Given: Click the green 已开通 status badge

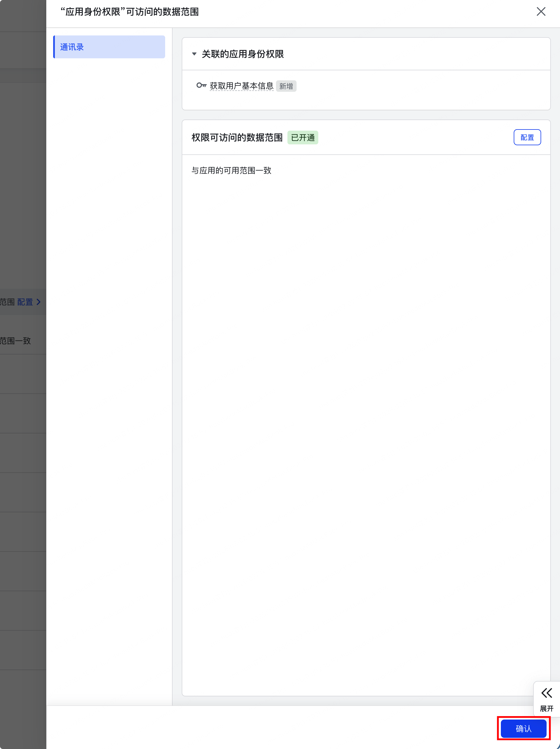Looking at the screenshot, I should click(303, 138).
